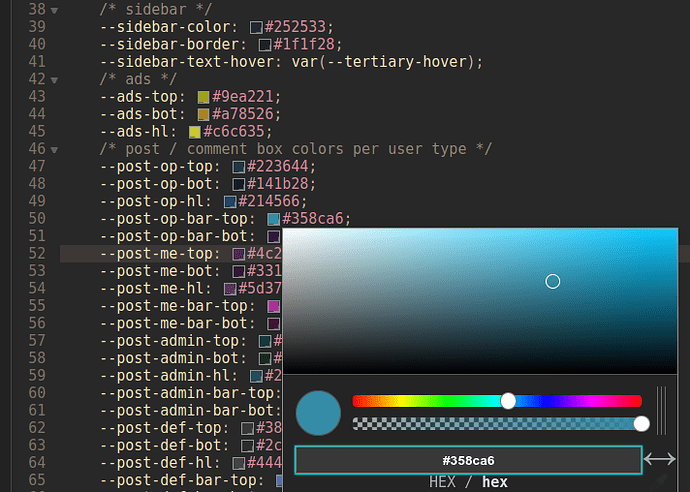Image resolution: width=690 pixels, height=492 pixels.
Task: Click the round current-color preview circle
Action: (x=318, y=413)
